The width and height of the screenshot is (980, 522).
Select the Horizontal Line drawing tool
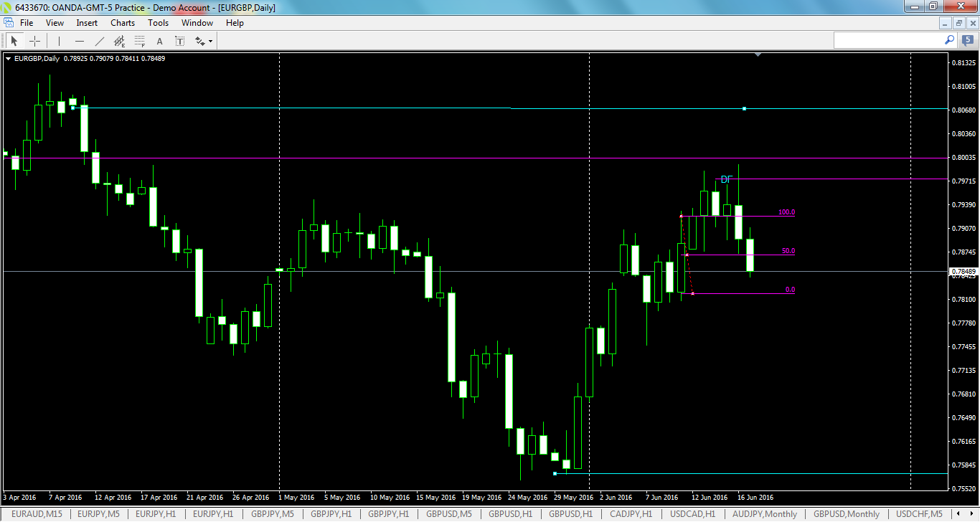click(x=80, y=40)
